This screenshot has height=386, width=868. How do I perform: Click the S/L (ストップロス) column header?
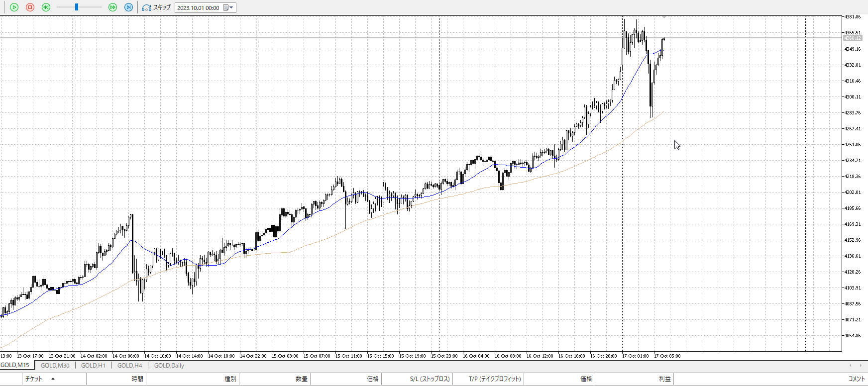pyautogui.click(x=430, y=379)
